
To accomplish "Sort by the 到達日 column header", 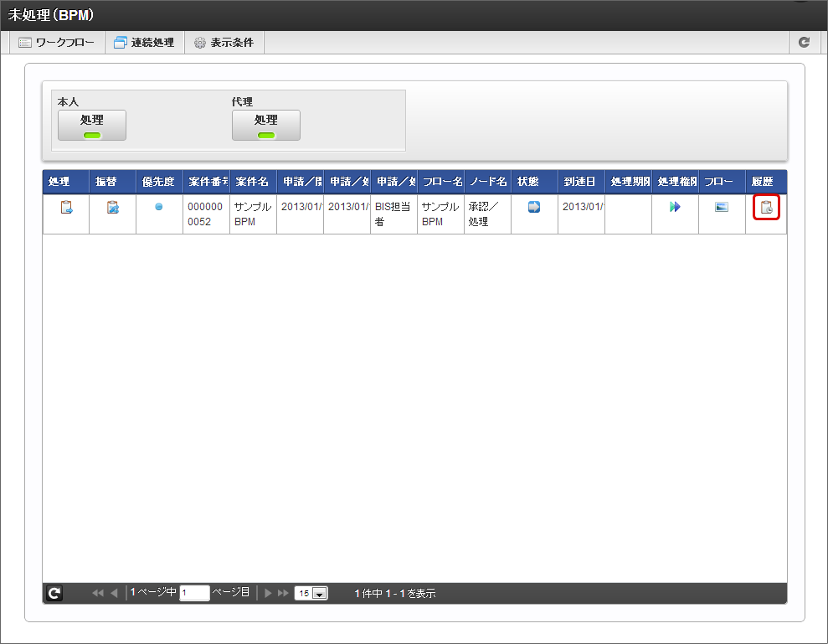I will (581, 182).
